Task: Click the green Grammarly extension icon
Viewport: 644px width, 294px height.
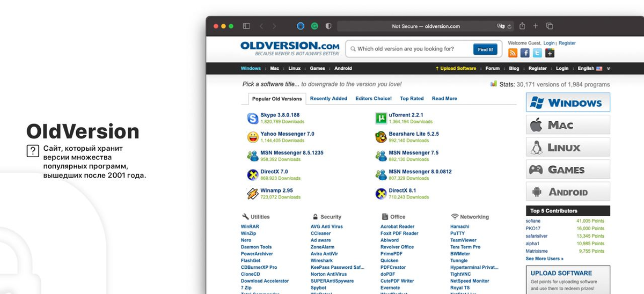Action: pos(314,26)
